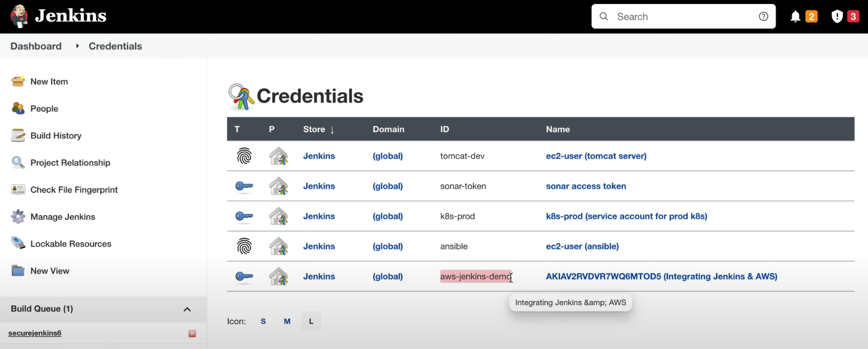Viewport: 868px width, 349px height.
Task: Open the ec2-user (ansible) credential
Action: click(582, 246)
